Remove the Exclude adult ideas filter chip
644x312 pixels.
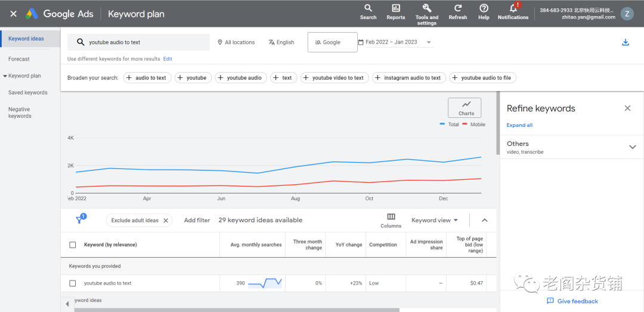coord(166,220)
